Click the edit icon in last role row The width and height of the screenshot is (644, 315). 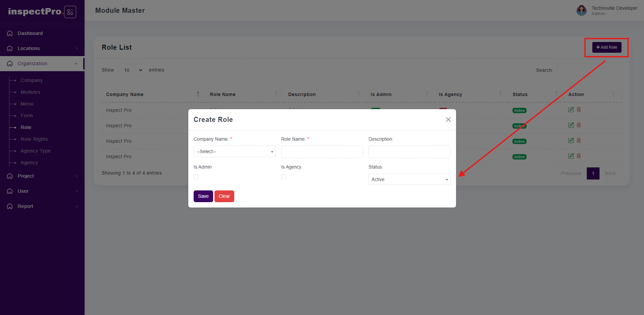pos(571,156)
